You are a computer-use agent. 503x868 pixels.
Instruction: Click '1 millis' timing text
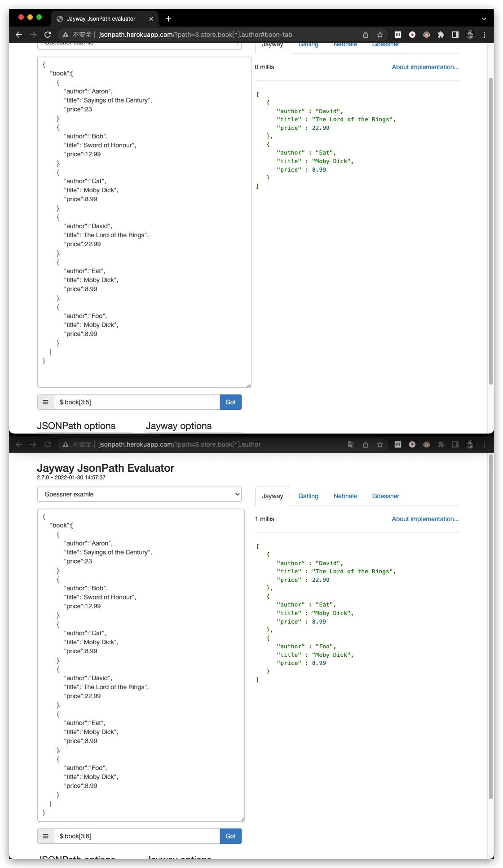(265, 519)
